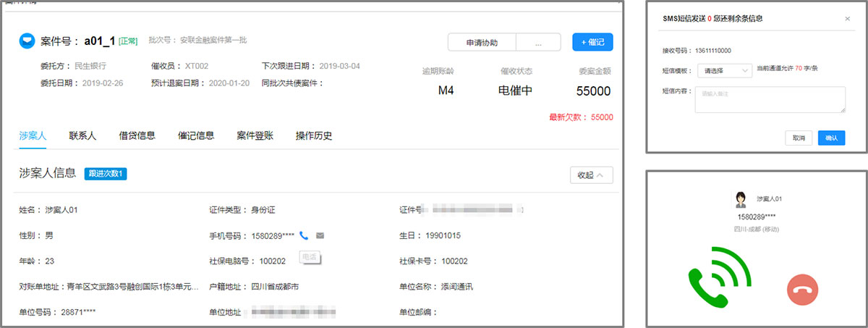The image size is (868, 328).
Task: Click the 申请协助 button
Action: 482,43
